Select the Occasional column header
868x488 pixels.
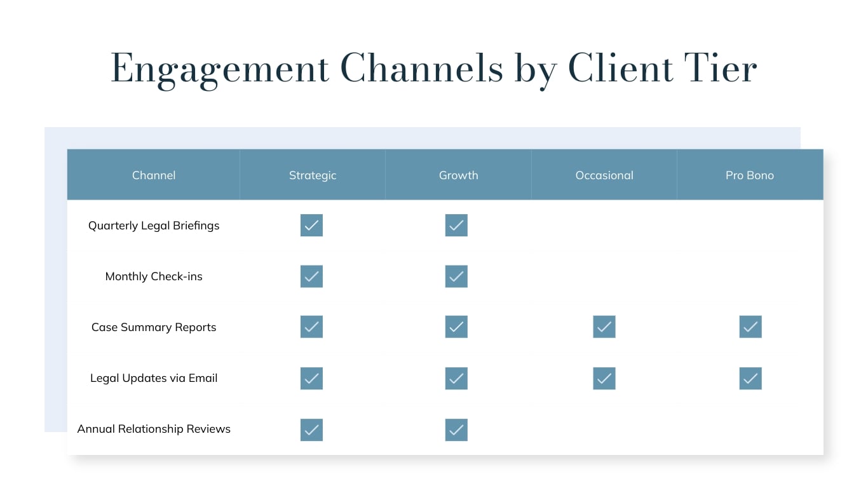604,175
